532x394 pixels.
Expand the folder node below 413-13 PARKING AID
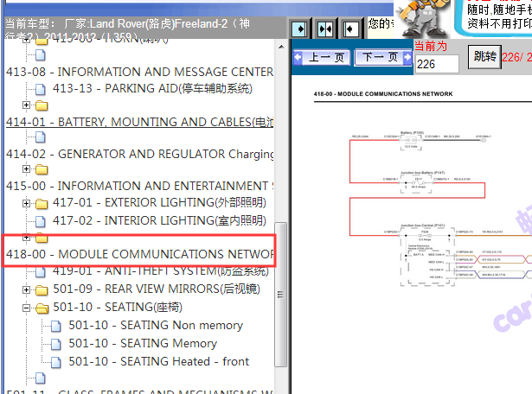pos(26,105)
